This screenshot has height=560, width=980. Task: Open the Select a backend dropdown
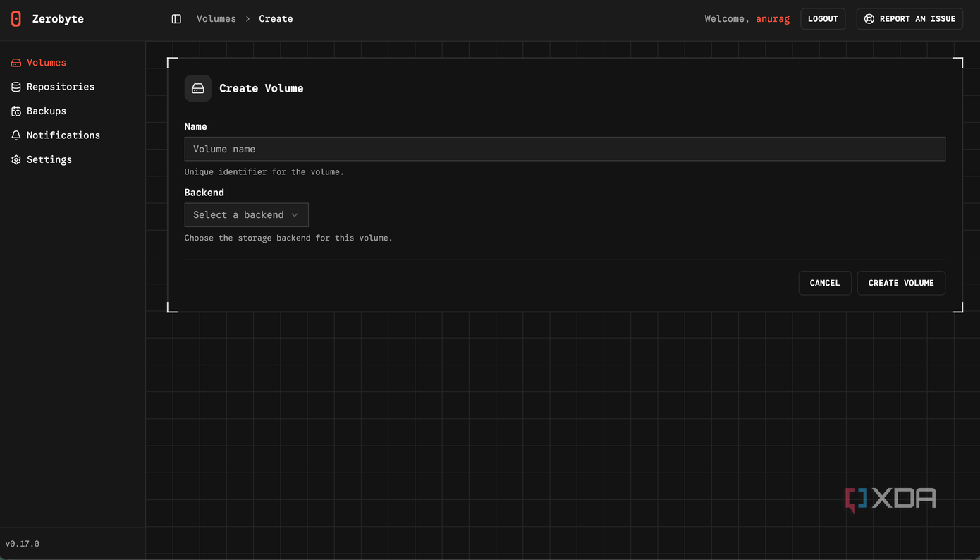(x=246, y=215)
